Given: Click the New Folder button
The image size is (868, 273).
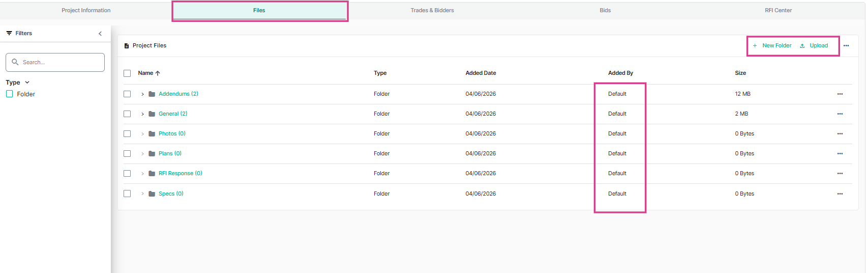Looking at the screenshot, I should (x=772, y=45).
